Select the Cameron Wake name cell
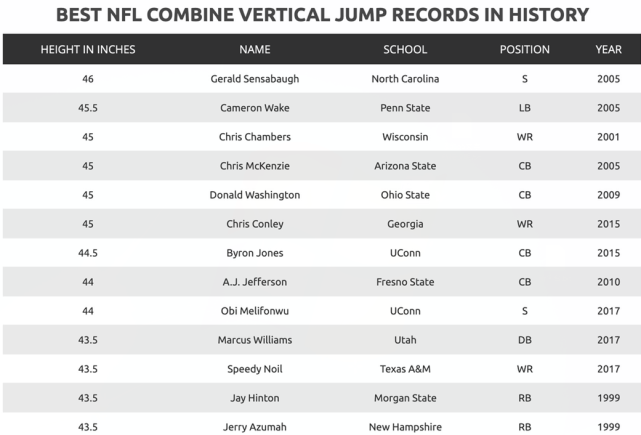 coord(255,108)
